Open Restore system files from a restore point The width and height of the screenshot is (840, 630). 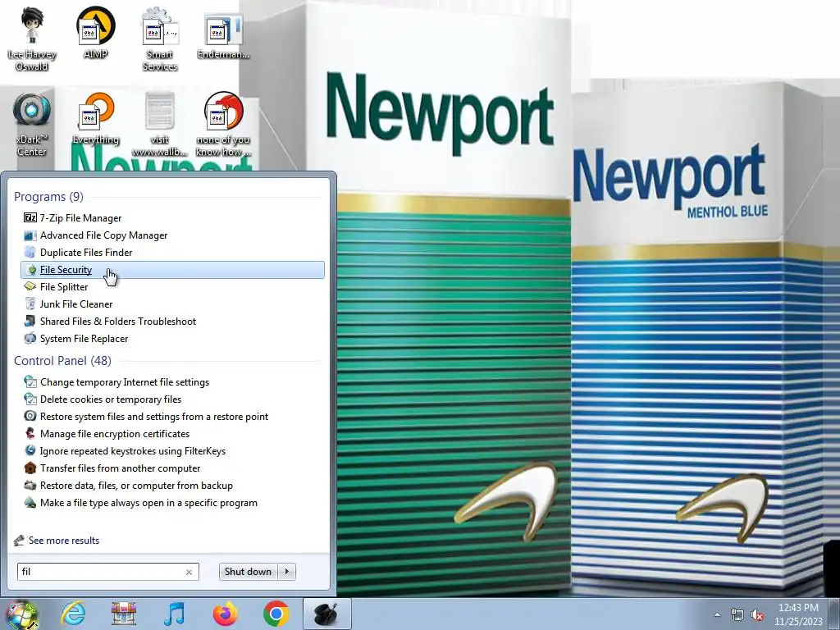[172, 416]
